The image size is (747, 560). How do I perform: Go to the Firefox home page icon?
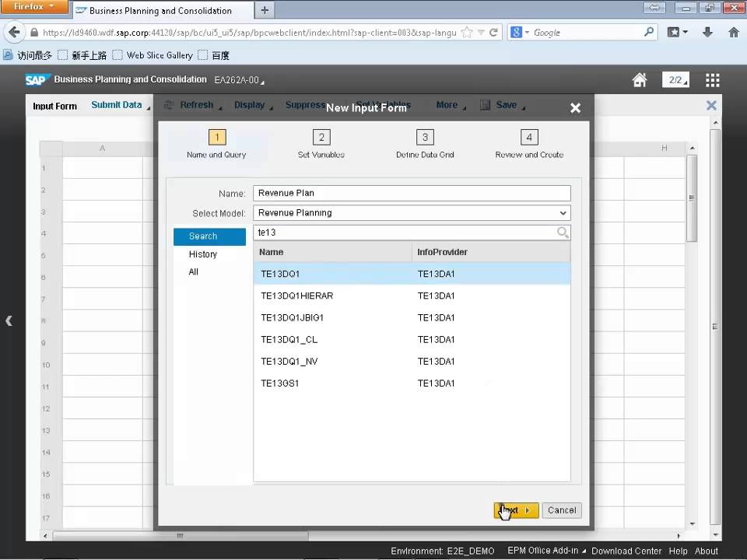pos(734,33)
